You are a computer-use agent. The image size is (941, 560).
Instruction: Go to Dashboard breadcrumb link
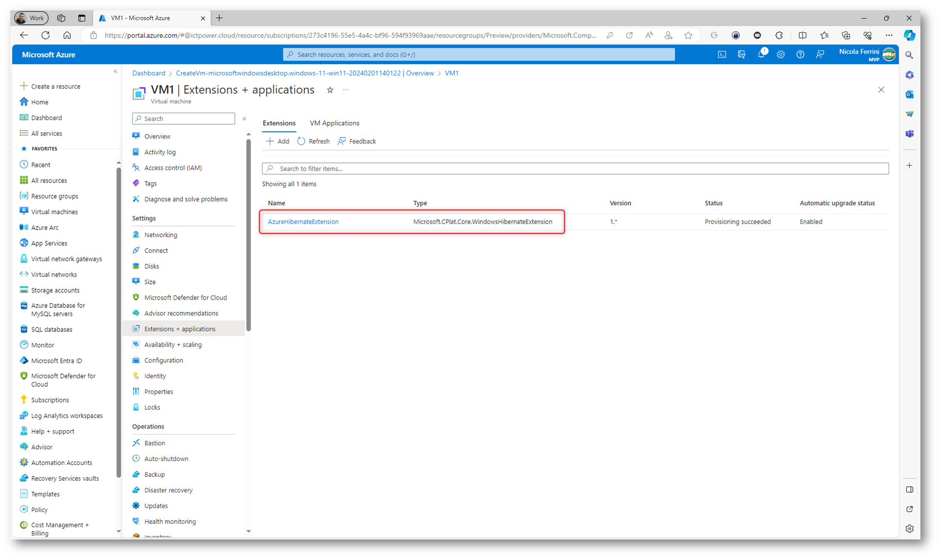(x=148, y=73)
